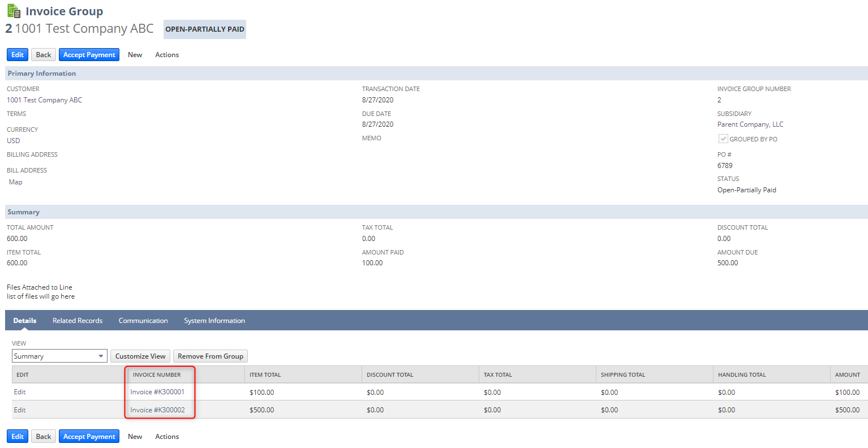The image size is (868, 448).
Task: Open the Communication tab
Action: tap(143, 321)
